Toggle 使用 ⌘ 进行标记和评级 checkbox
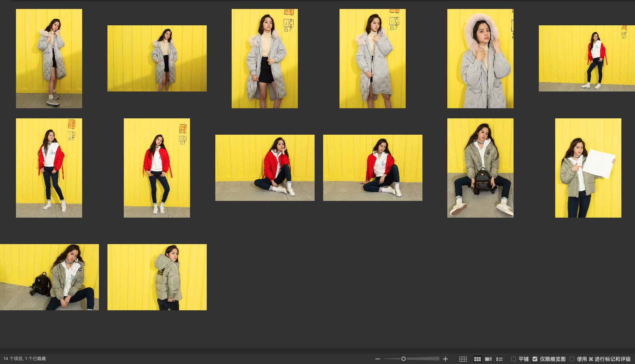The width and height of the screenshot is (635, 364). point(572,359)
